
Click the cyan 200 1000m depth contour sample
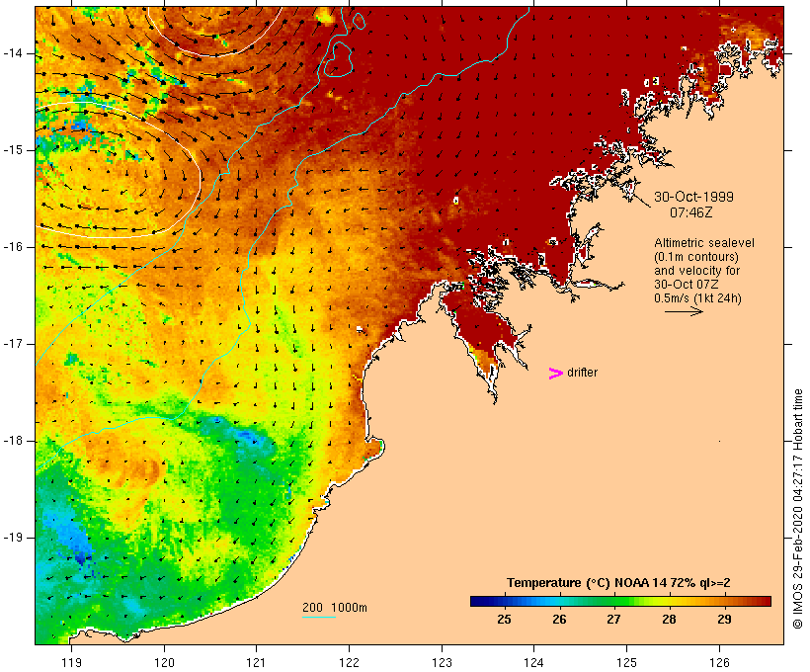pos(319,617)
